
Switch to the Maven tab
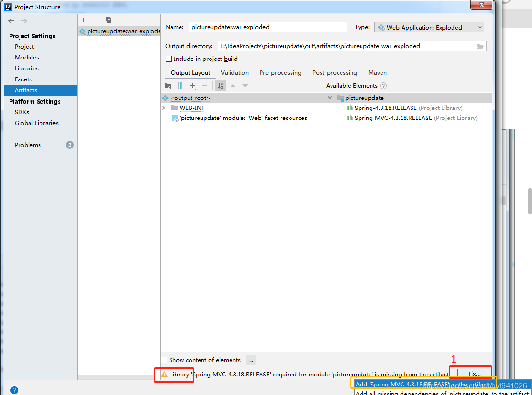pos(377,72)
